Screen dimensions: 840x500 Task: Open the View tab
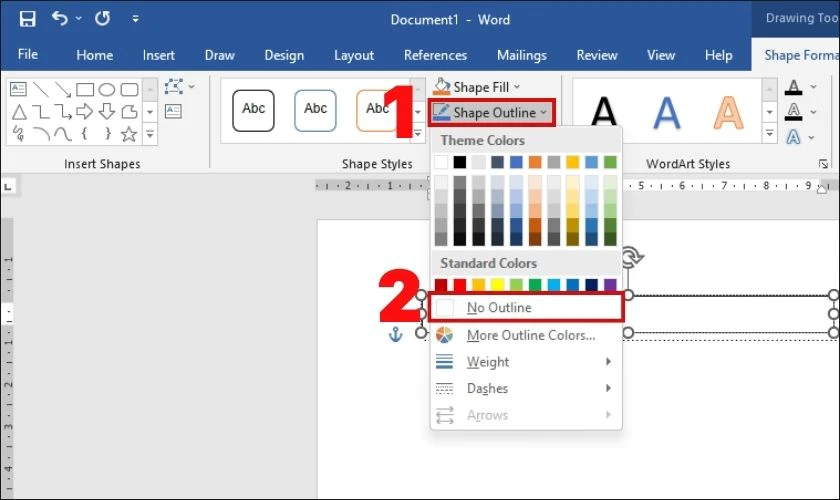tap(661, 55)
